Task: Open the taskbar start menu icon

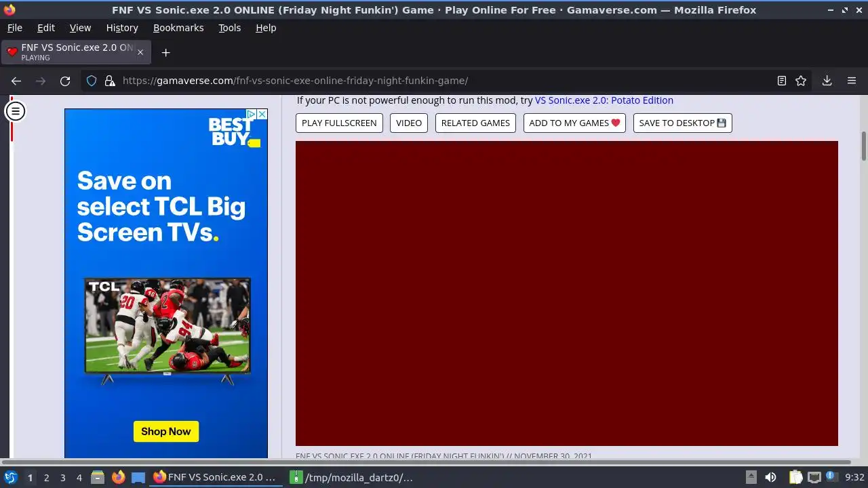Action: (10, 477)
